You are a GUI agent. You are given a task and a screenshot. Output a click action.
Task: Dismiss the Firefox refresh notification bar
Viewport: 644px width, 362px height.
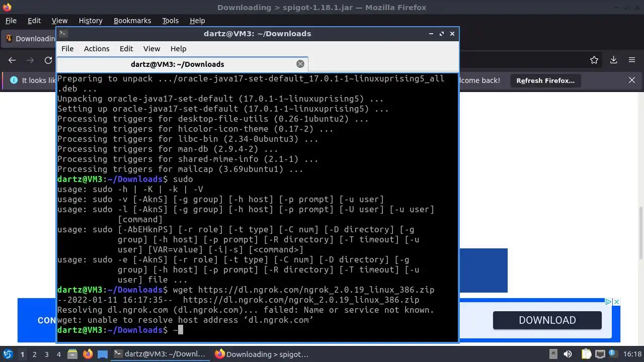(632, 80)
